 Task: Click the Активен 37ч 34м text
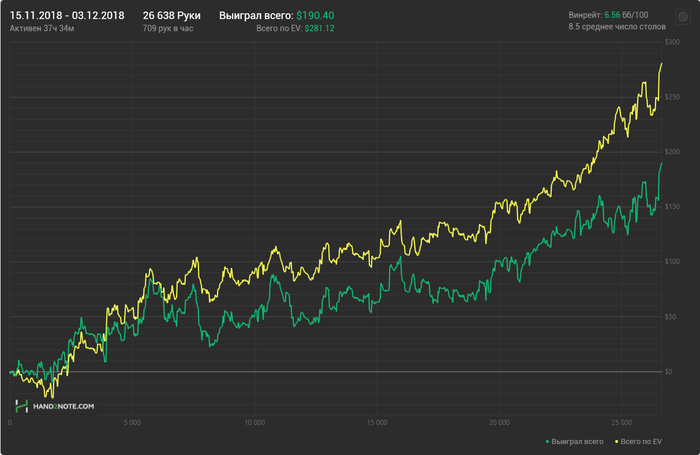click(42, 28)
